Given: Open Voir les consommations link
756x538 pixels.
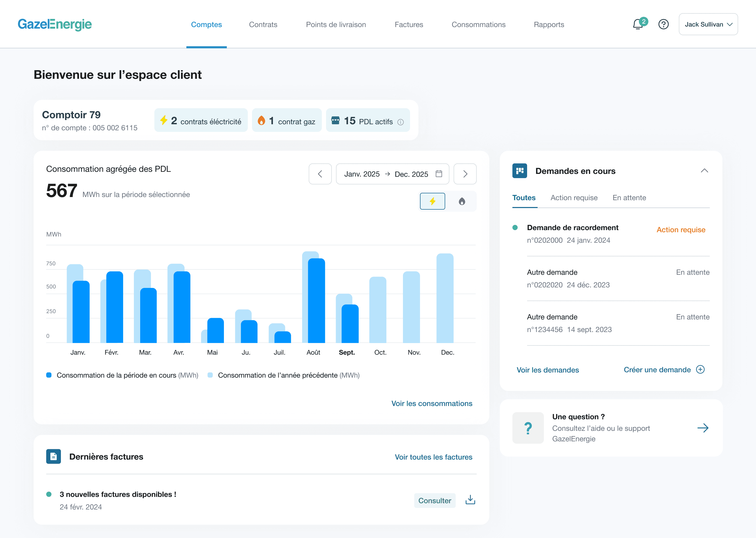Looking at the screenshot, I should (432, 403).
